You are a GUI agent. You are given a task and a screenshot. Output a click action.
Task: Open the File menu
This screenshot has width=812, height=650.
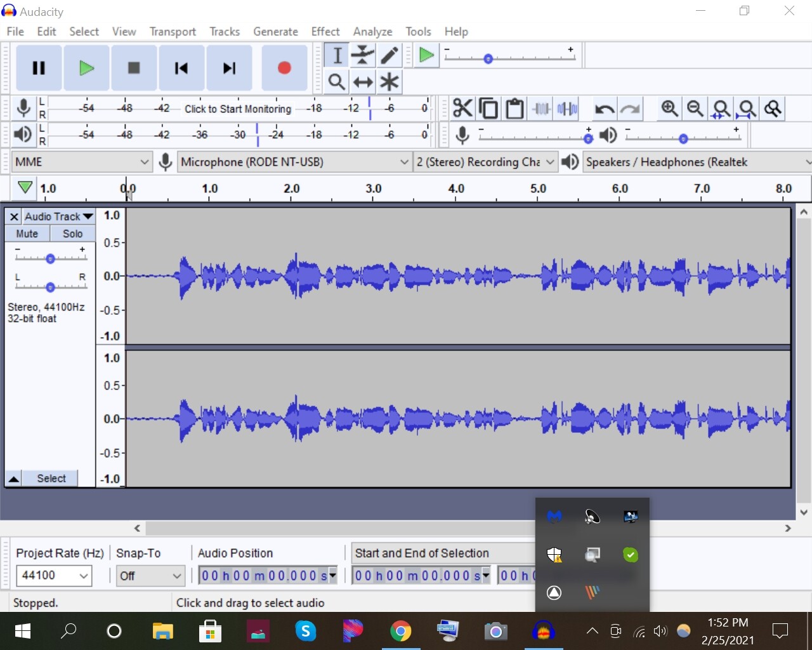coord(15,32)
